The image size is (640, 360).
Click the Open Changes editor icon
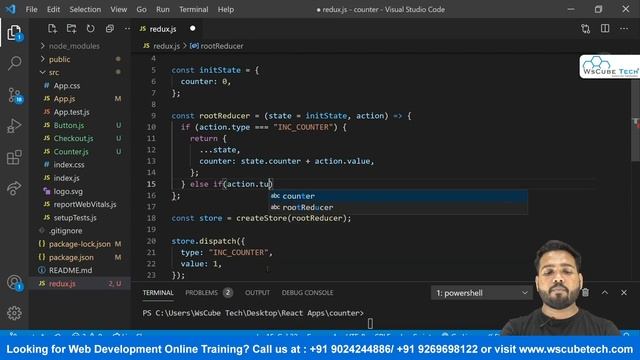tap(586, 29)
